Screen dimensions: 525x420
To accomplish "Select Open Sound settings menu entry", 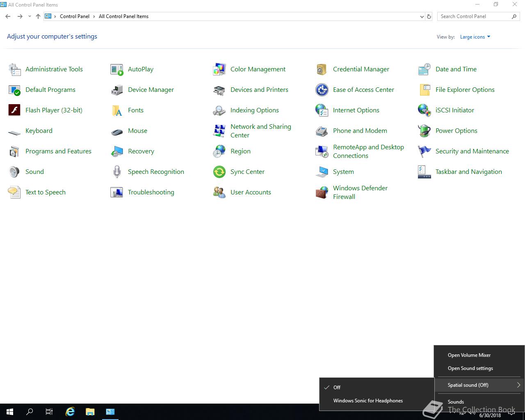I will point(479,368).
